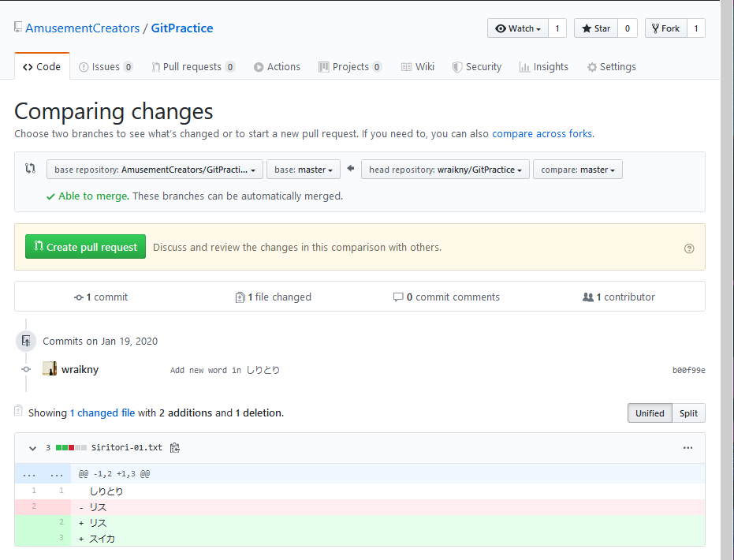Open the compare: master branch dropdown
The image size is (734, 560).
pyautogui.click(x=578, y=170)
